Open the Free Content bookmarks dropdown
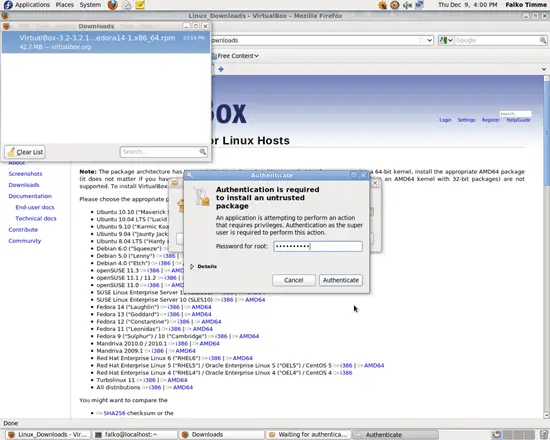The height and width of the screenshot is (440, 550). pyautogui.click(x=235, y=56)
